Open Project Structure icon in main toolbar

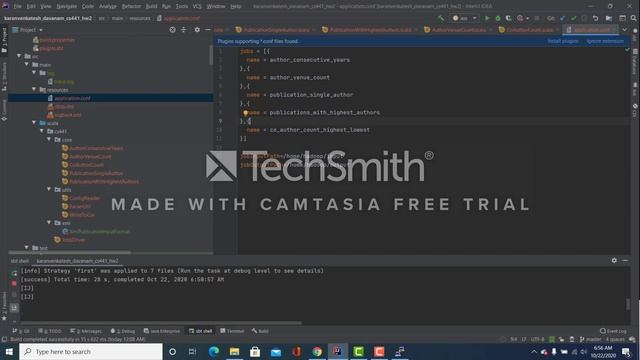(609, 18)
